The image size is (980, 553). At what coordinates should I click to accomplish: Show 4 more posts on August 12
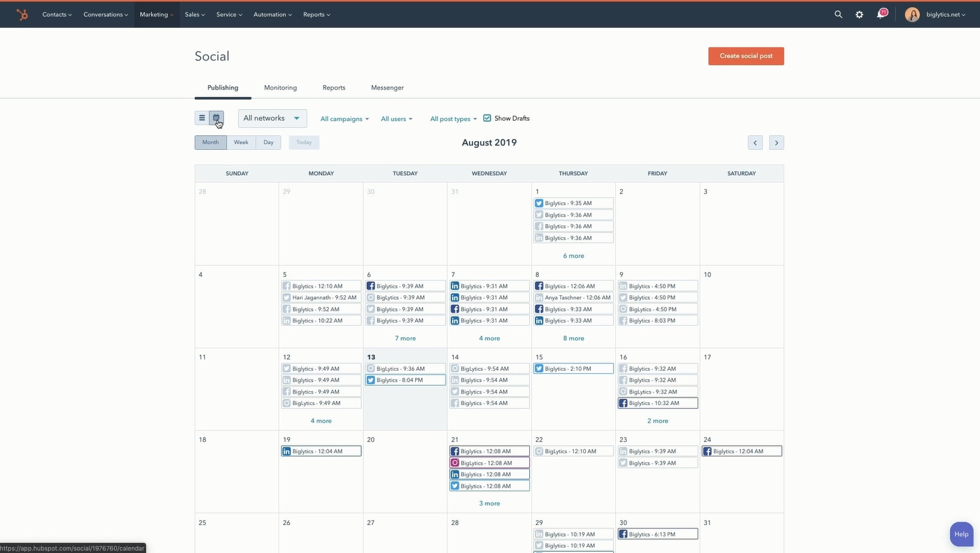[321, 421]
